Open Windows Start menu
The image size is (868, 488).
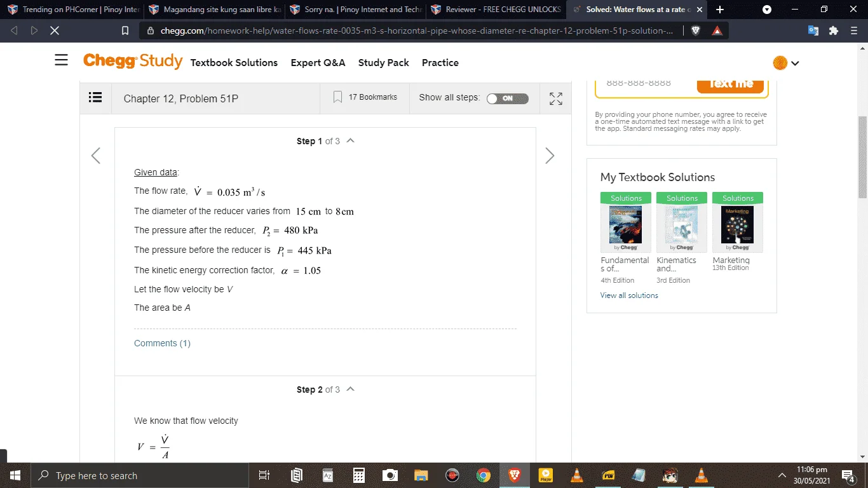coord(15,475)
